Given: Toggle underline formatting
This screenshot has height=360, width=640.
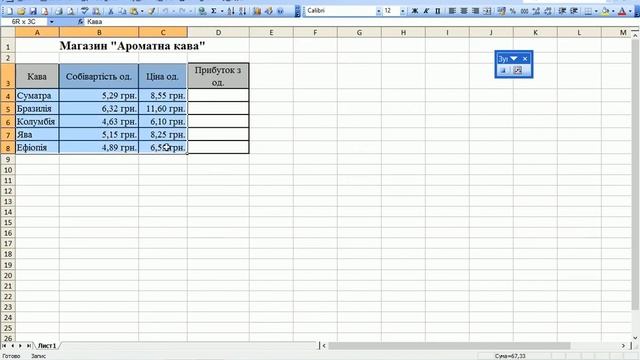Looking at the screenshot, I should 438,11.
